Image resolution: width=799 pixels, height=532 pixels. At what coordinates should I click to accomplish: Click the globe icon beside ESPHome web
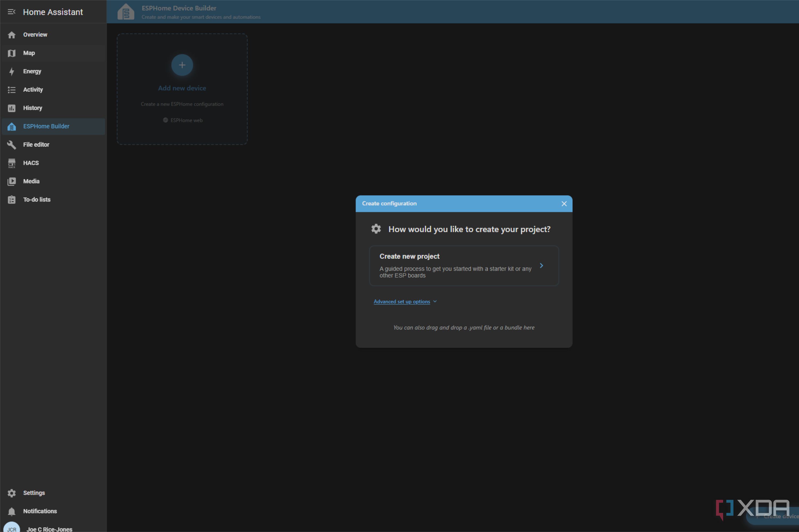point(165,120)
